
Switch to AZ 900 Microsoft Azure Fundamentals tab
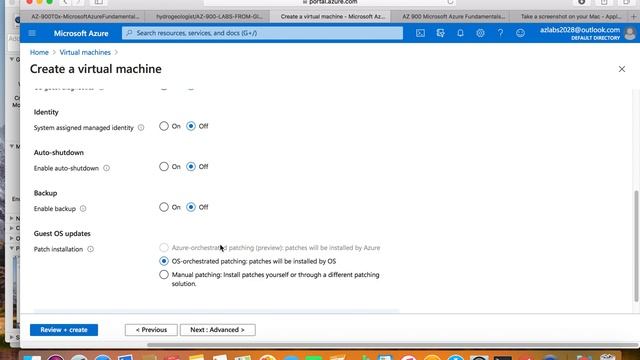453,17
